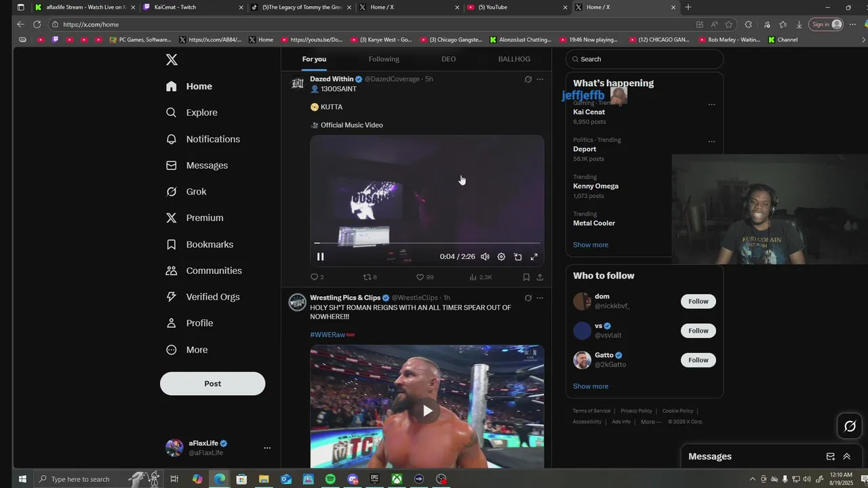Open options for Kai Cenat trend
The image size is (868, 488).
pos(711,105)
